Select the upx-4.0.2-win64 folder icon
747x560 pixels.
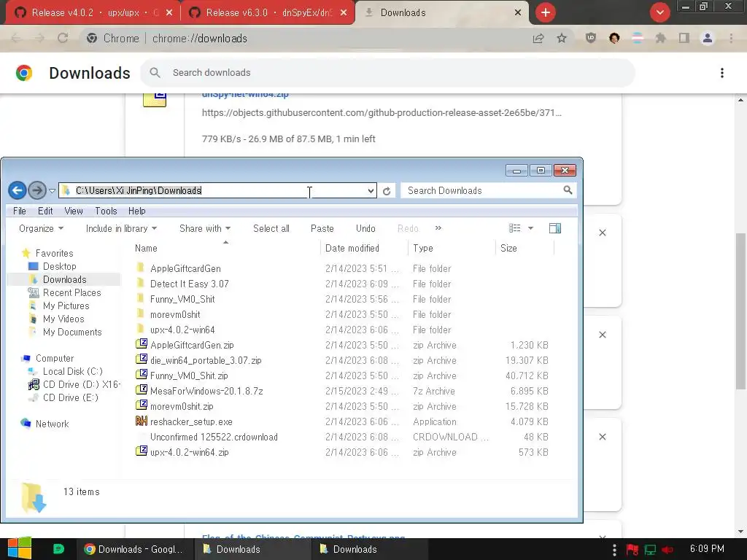(141, 329)
